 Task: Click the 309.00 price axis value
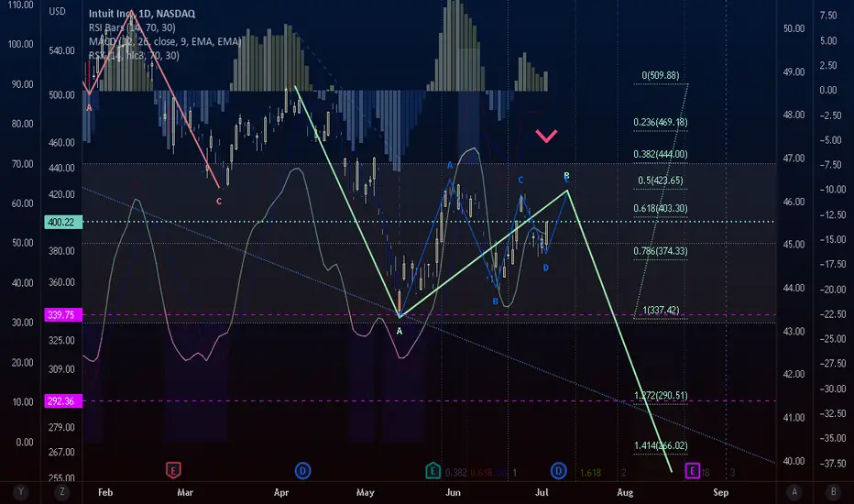61,369
